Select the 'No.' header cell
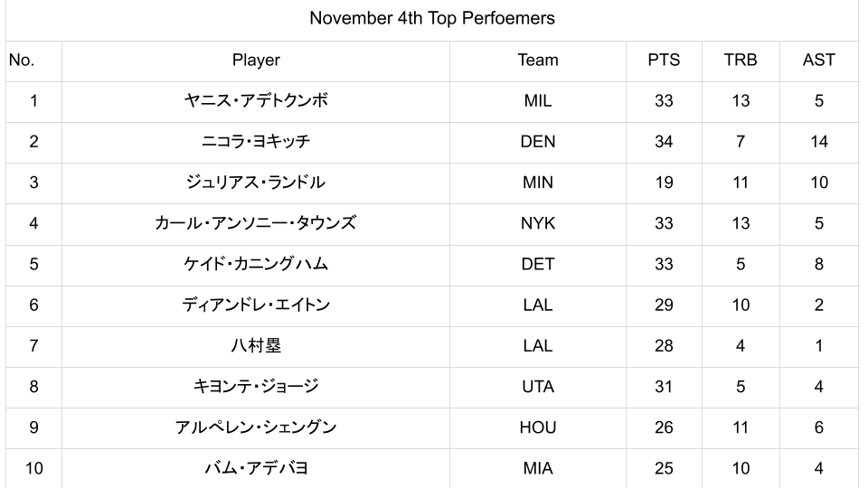This screenshot has height=488, width=868. pyautogui.click(x=21, y=61)
